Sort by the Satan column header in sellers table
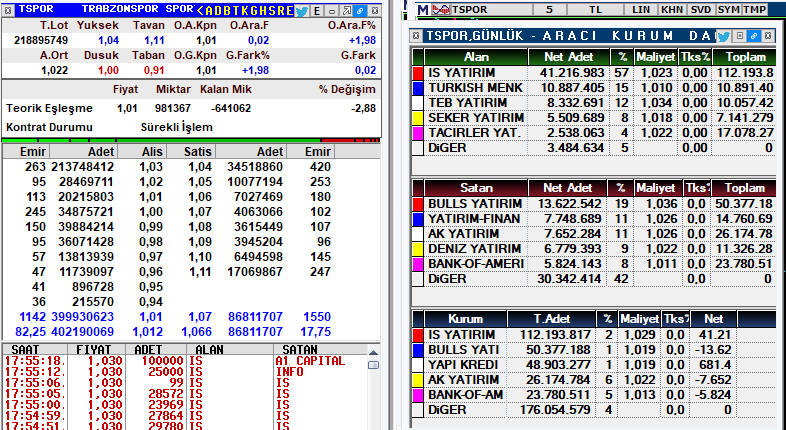 pyautogui.click(x=476, y=188)
